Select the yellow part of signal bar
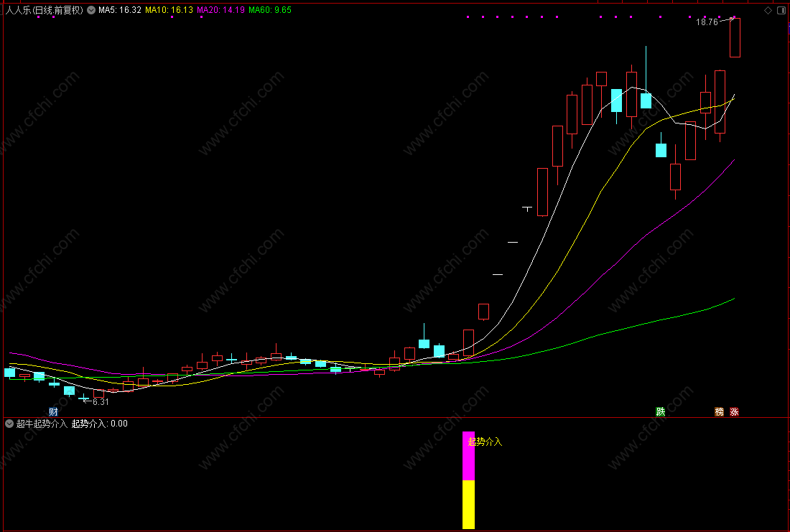This screenshot has width=790, height=532. [x=468, y=504]
